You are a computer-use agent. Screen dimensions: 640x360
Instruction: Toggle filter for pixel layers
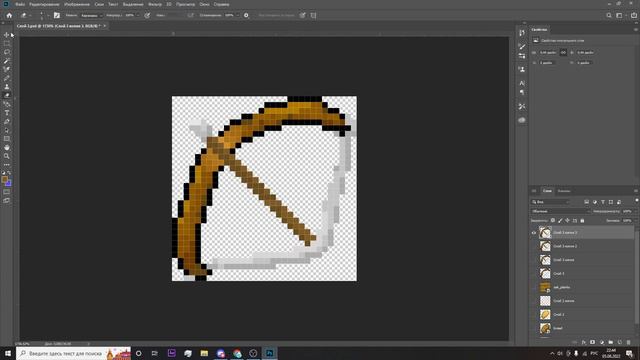click(x=587, y=202)
